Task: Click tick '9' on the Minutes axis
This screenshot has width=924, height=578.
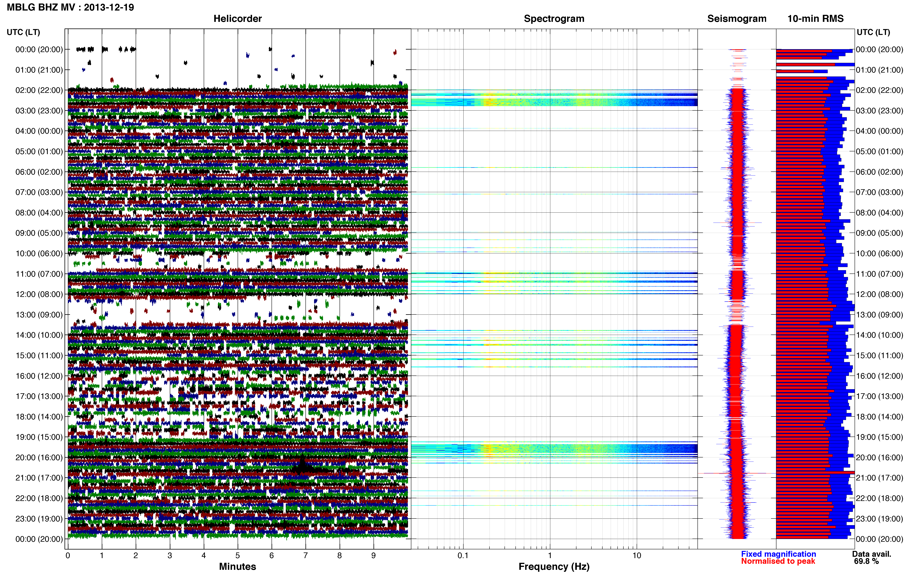Action: 373,556
